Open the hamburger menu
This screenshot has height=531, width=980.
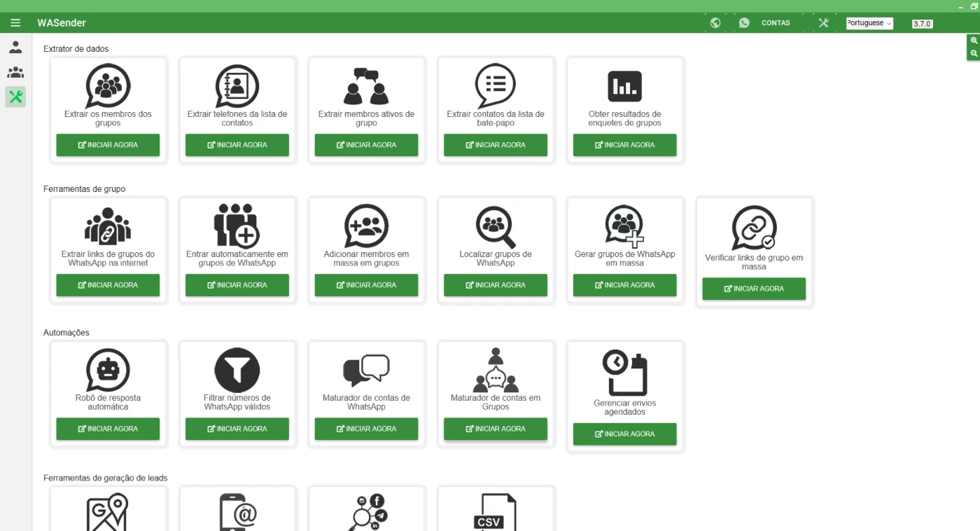tap(15, 23)
